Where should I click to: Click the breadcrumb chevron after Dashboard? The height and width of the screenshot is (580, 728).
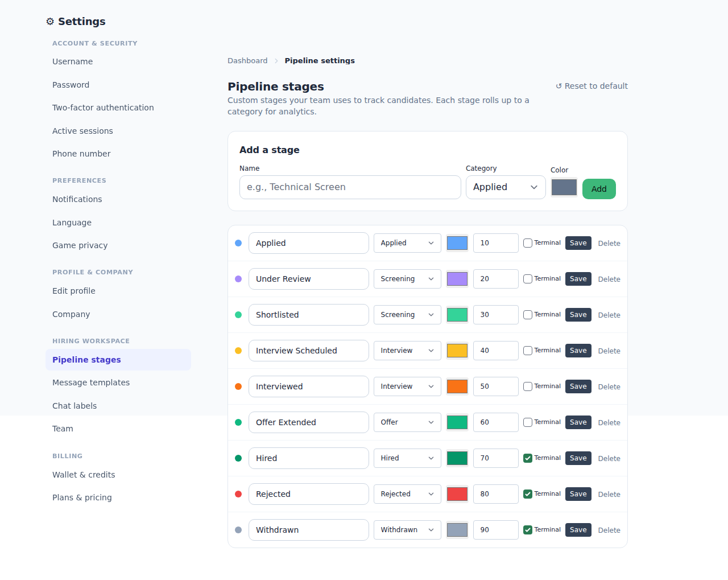click(276, 61)
